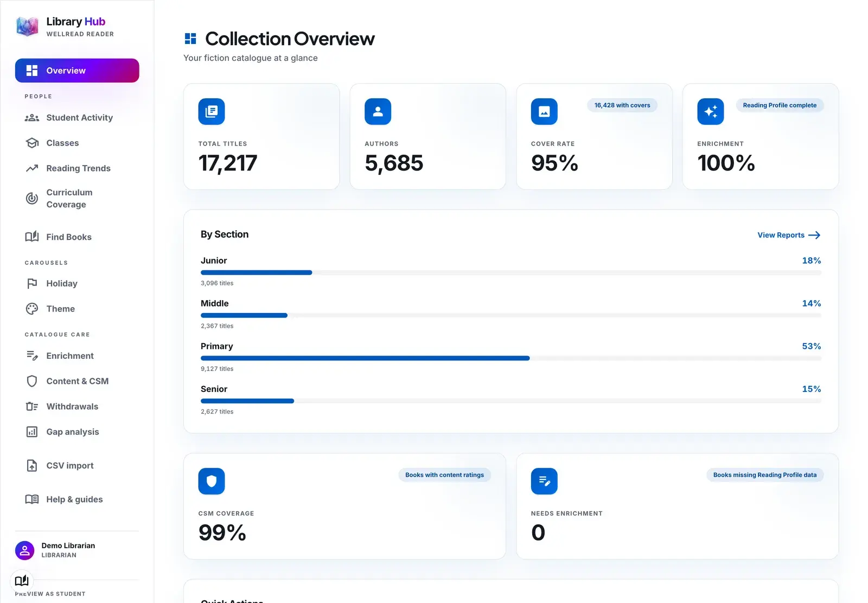Click the Enrichment edit-list icon

pyautogui.click(x=32, y=356)
